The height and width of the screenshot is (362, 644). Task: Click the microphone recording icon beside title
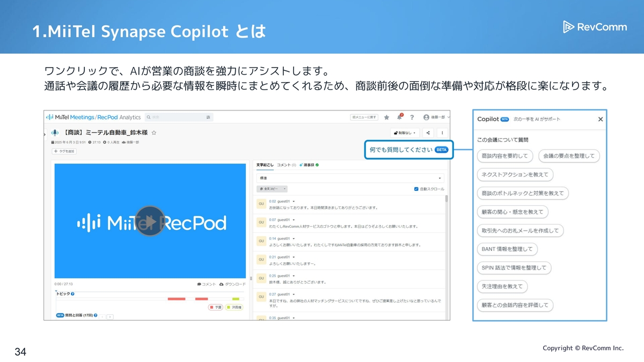(55, 132)
